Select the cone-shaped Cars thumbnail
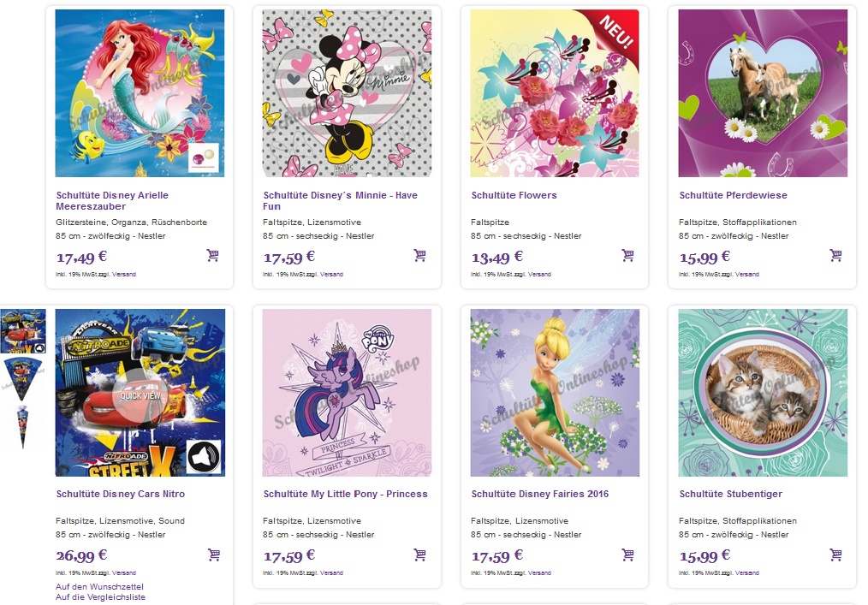This screenshot has width=868, height=605. 23,377
